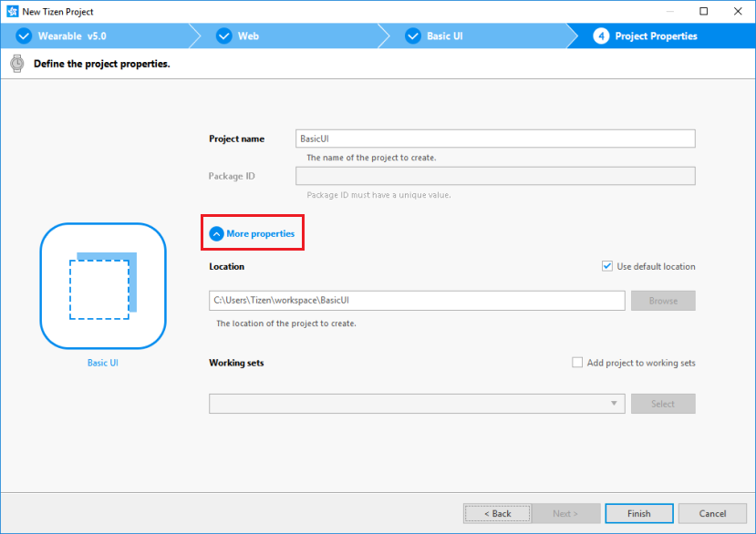Click the Location path text field
The image size is (756, 534).
[417, 301]
